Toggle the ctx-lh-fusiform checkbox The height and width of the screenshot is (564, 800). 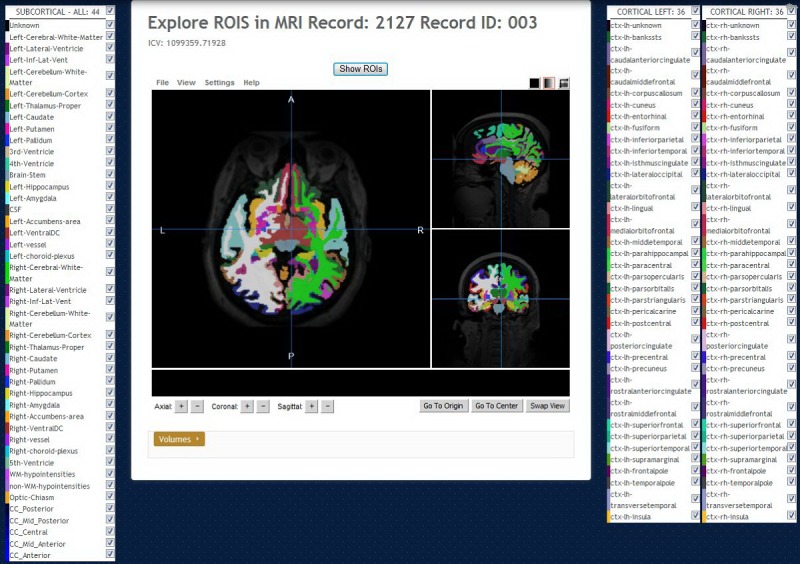(x=695, y=128)
